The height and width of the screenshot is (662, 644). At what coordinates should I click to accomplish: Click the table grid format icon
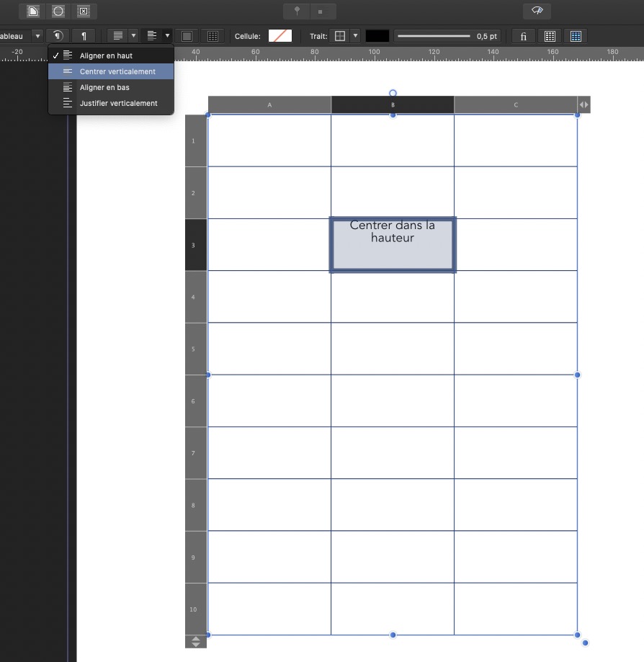point(213,36)
